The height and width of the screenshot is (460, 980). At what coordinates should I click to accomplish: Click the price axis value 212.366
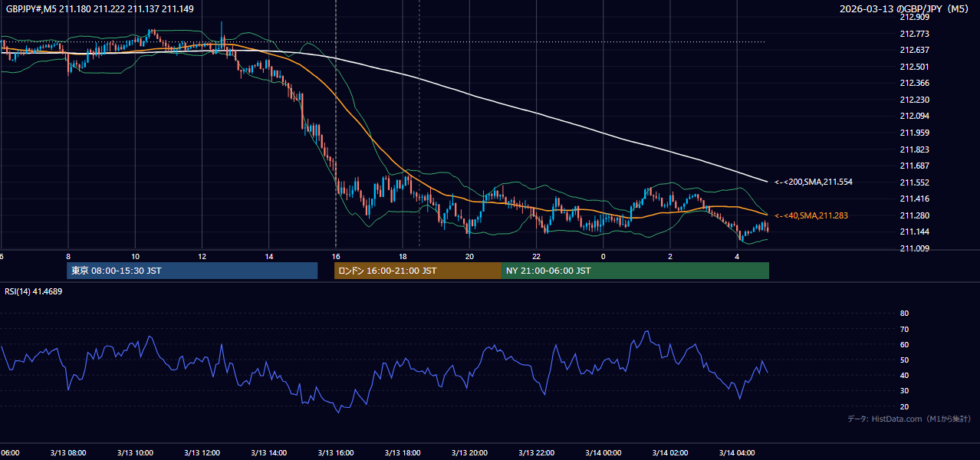pos(914,84)
